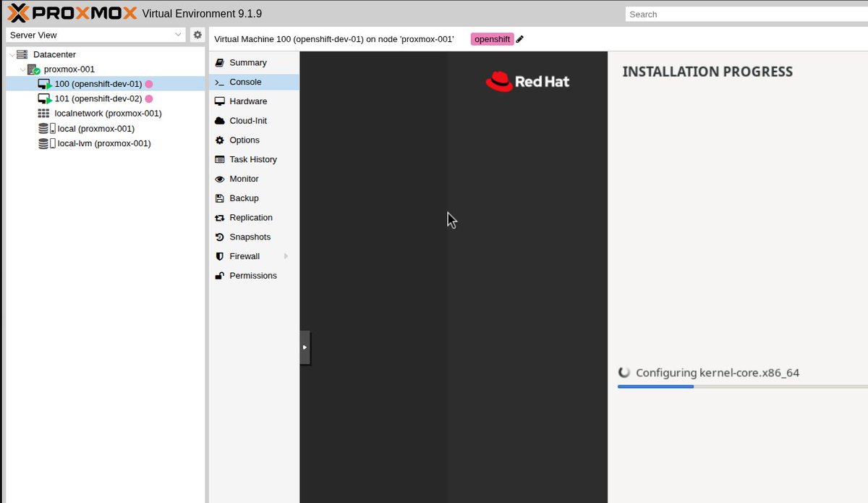The image size is (868, 503).
Task: Open Snapshots via its rollback icon
Action: pyautogui.click(x=219, y=237)
